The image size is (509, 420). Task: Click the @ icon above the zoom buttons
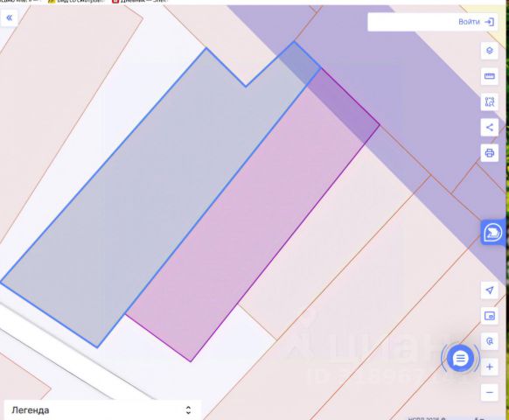pos(489,341)
